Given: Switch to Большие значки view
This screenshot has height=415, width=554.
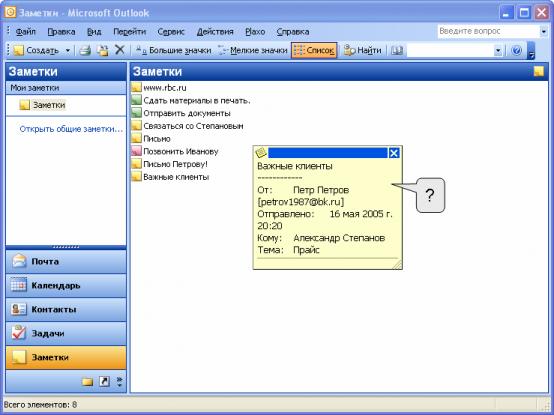Looking at the screenshot, I should (173, 51).
